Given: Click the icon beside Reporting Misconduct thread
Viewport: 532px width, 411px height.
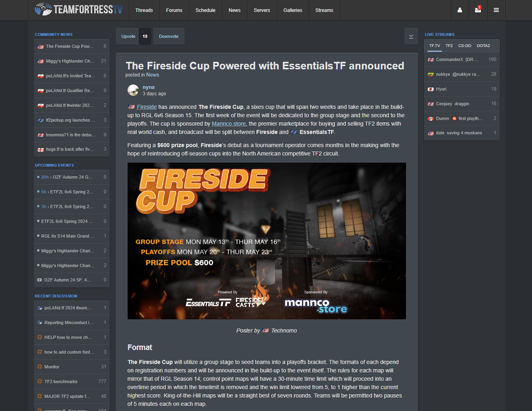Looking at the screenshot, I should (x=39, y=323).
